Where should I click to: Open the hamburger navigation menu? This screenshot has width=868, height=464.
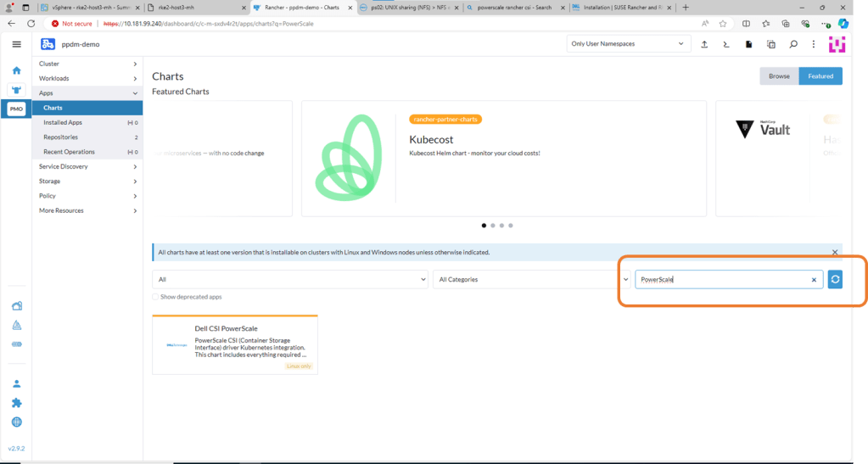click(x=16, y=44)
